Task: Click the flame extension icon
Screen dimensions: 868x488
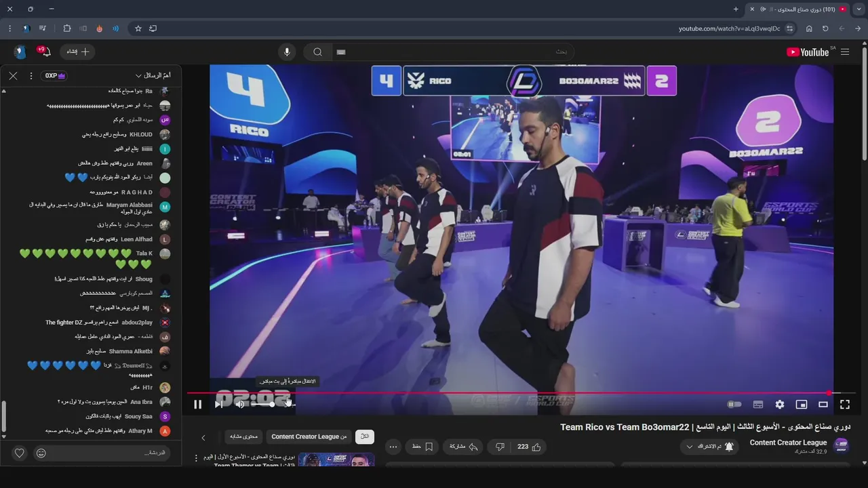Action: coord(100,28)
